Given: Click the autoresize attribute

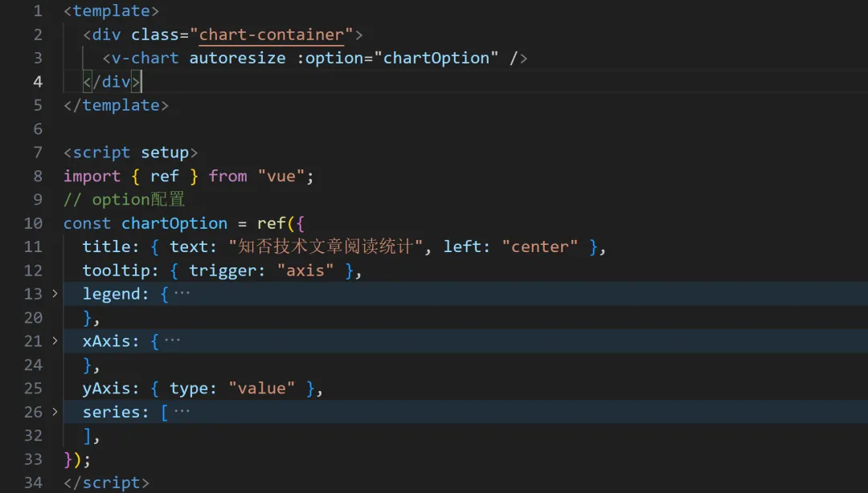Looking at the screenshot, I should click(x=237, y=58).
